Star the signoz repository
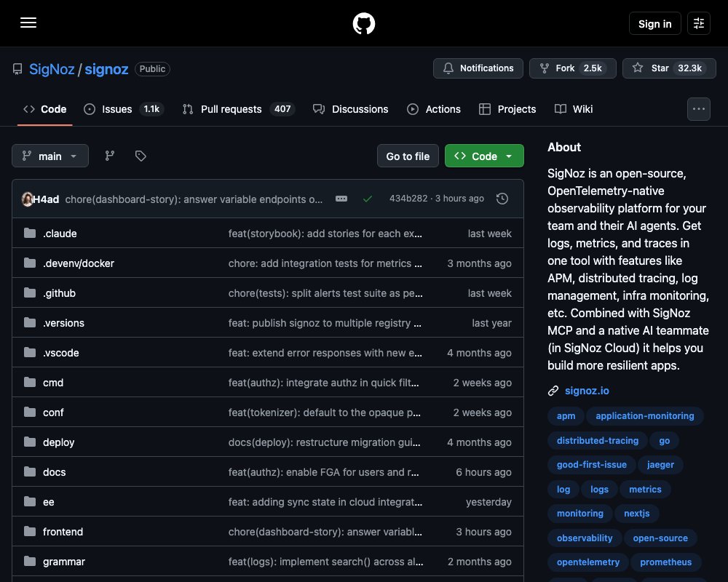 click(669, 68)
